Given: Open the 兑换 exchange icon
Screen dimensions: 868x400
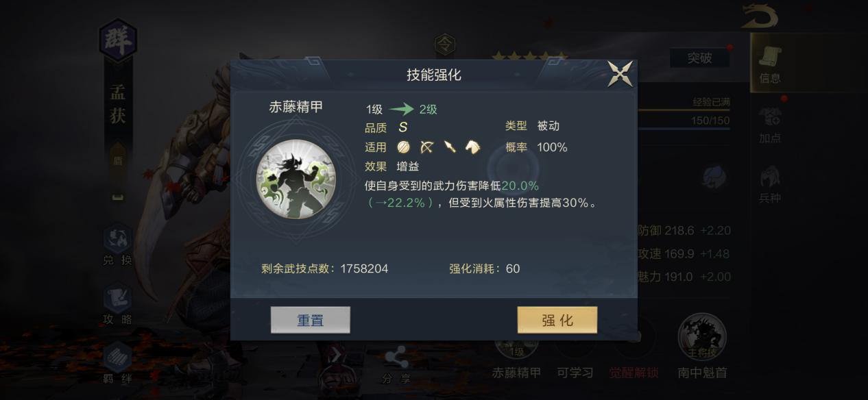Looking at the screenshot, I should [x=117, y=245].
